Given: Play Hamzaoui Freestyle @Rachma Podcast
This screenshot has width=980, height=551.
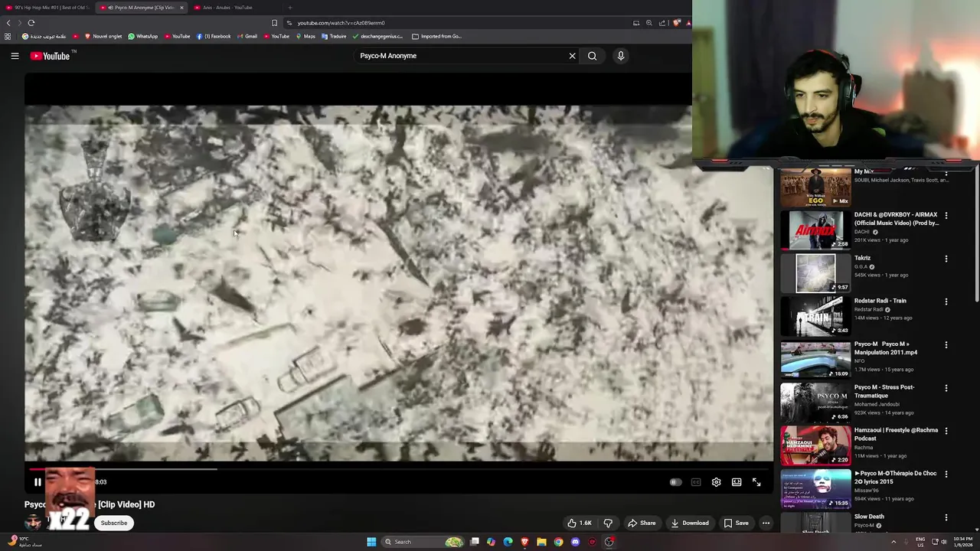Looking at the screenshot, I should click(815, 445).
